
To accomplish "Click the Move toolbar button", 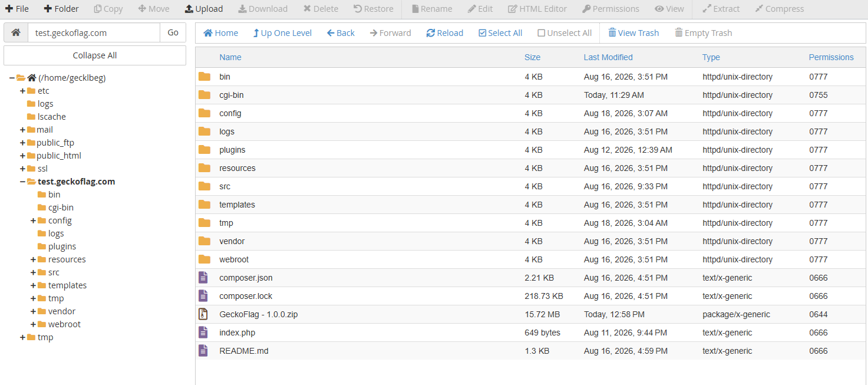I will click(x=154, y=9).
